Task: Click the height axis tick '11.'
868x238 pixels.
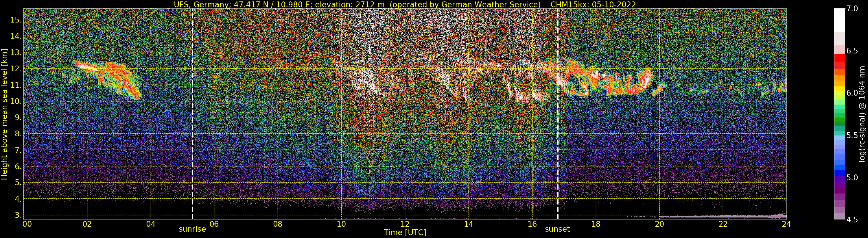Action: point(16,85)
